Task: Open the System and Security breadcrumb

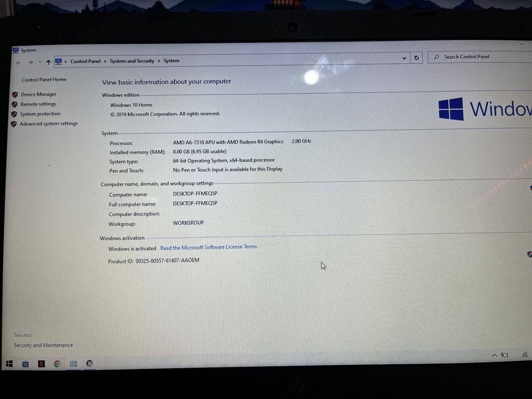Action: 132,61
